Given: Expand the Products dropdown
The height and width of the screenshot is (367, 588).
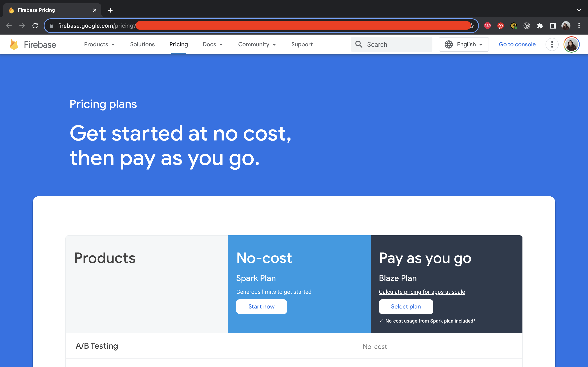Looking at the screenshot, I should click(99, 44).
